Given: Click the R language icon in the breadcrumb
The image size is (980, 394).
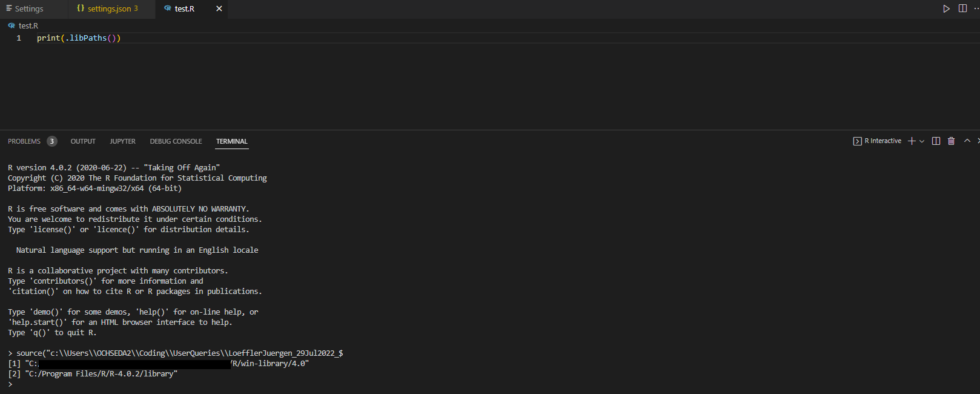Looking at the screenshot, I should tap(11, 25).
